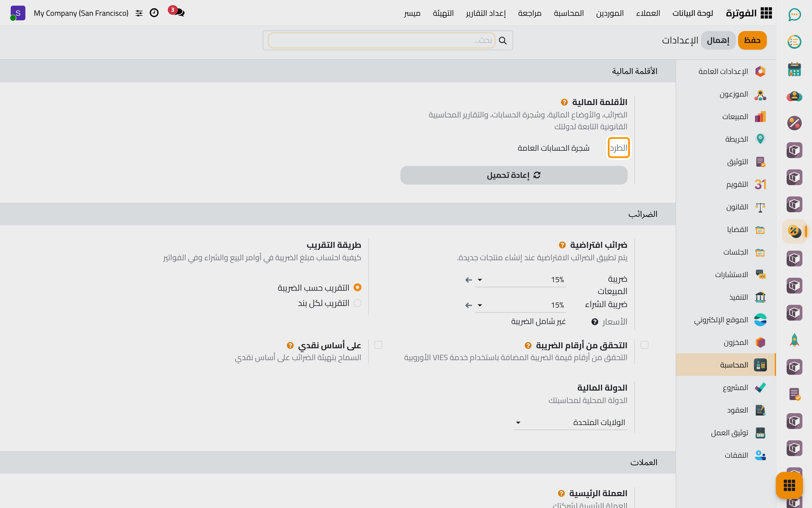Click the إعادة تحميل reload button

click(514, 175)
